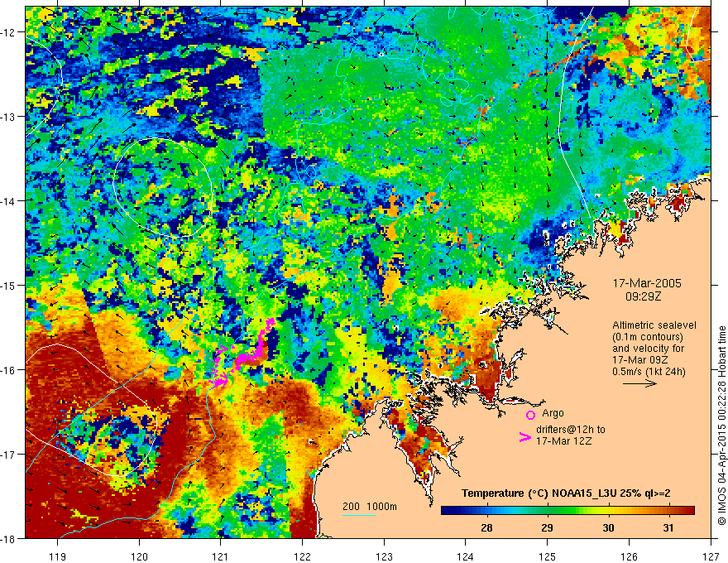Click the 'drifters@12h to' legend text

(571, 430)
